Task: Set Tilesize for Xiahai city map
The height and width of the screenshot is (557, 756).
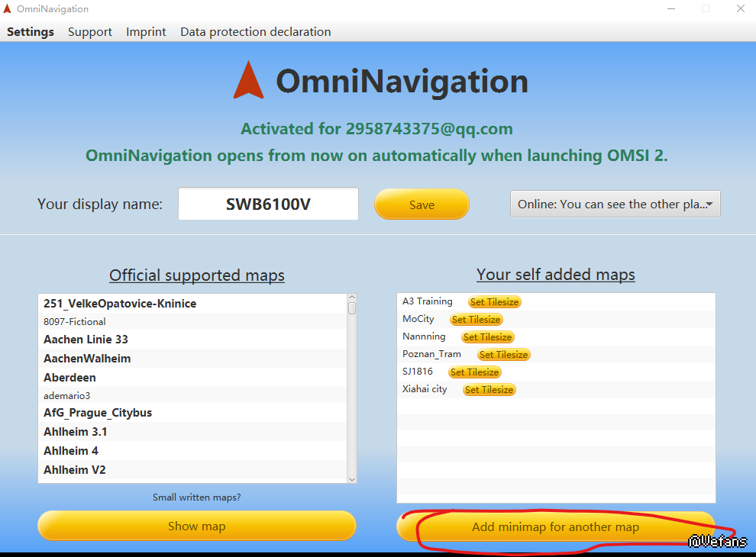Action: point(489,390)
